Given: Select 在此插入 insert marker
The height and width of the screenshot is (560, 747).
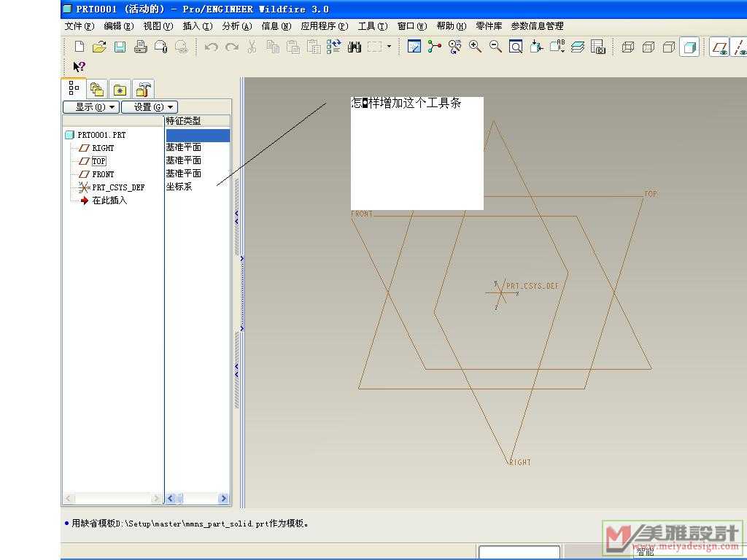Looking at the screenshot, I should click(x=104, y=201).
